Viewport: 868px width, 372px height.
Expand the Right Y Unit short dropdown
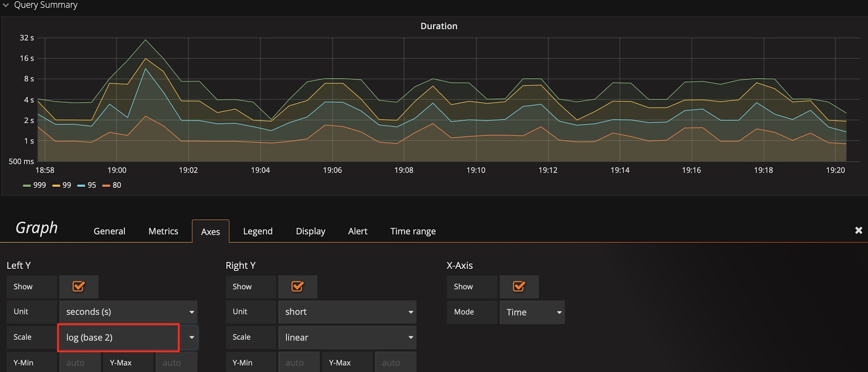pyautogui.click(x=347, y=312)
